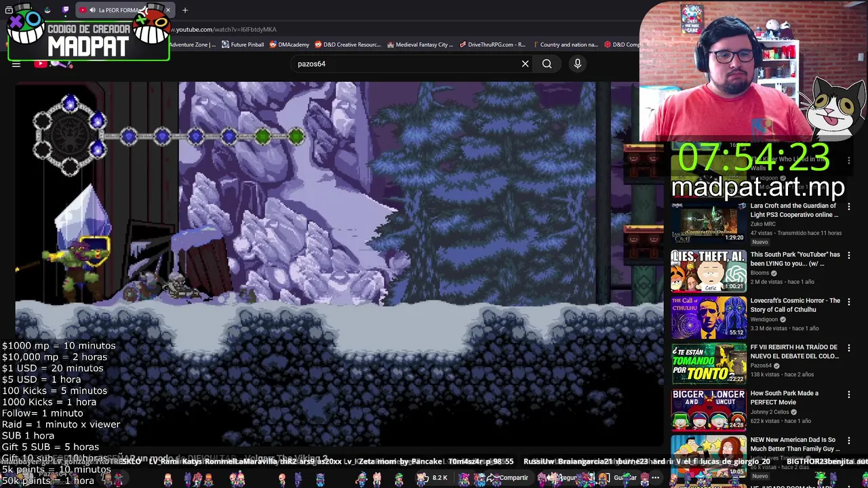Open the Lara Croft Guardian of Light thumbnail
Image resolution: width=868 pixels, height=488 pixels.
(709, 222)
